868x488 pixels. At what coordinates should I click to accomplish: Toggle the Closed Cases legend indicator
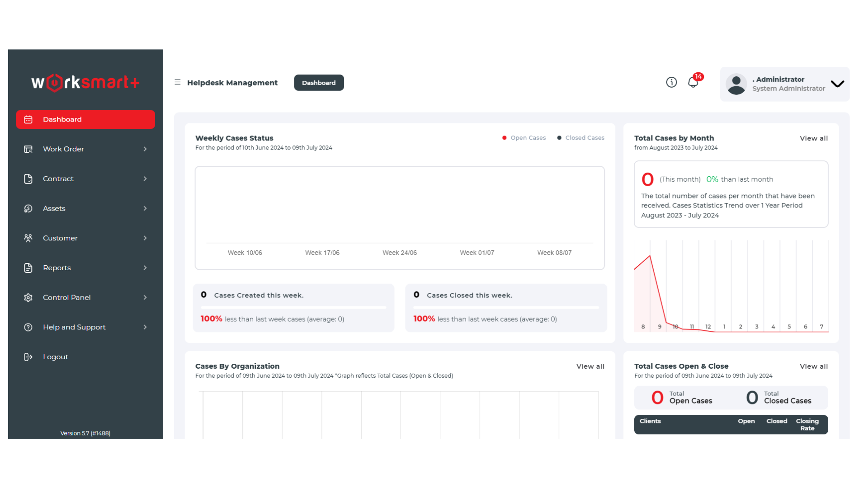(x=559, y=137)
